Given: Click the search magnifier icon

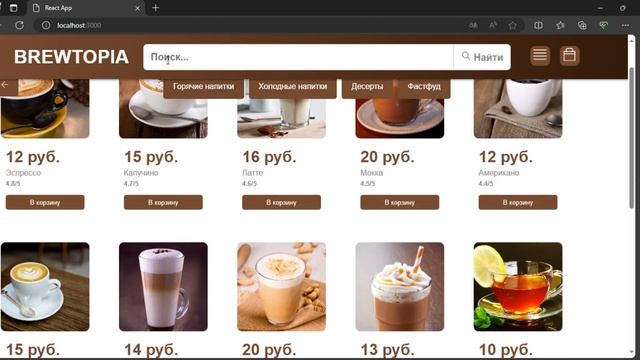Looking at the screenshot, I should (x=466, y=56).
